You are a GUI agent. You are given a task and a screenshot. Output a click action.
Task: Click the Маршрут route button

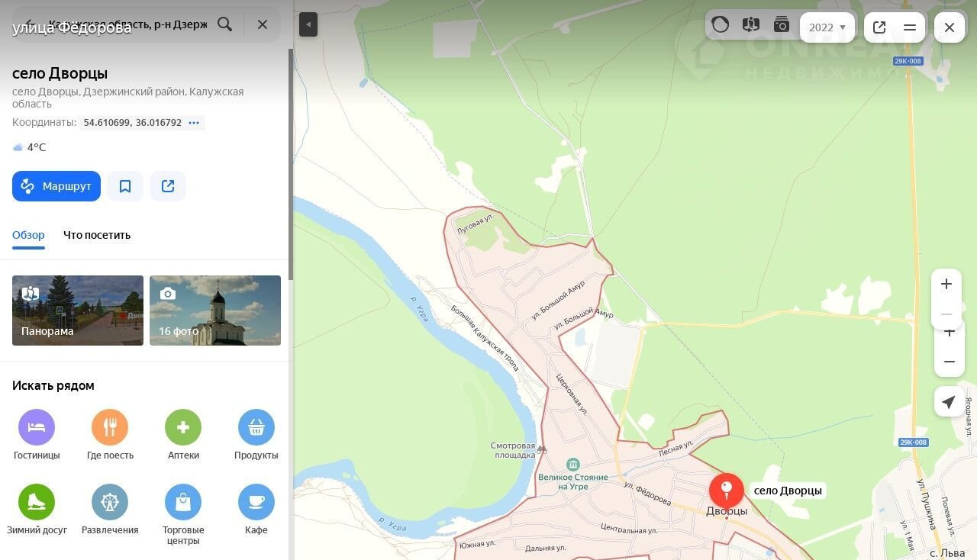[56, 186]
